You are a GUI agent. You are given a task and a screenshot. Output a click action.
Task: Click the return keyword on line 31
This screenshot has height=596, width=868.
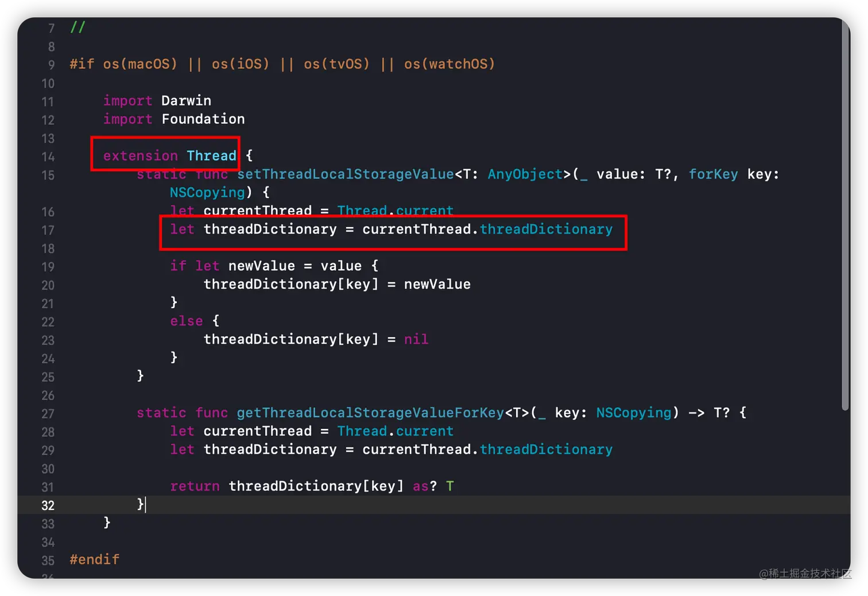[195, 486]
